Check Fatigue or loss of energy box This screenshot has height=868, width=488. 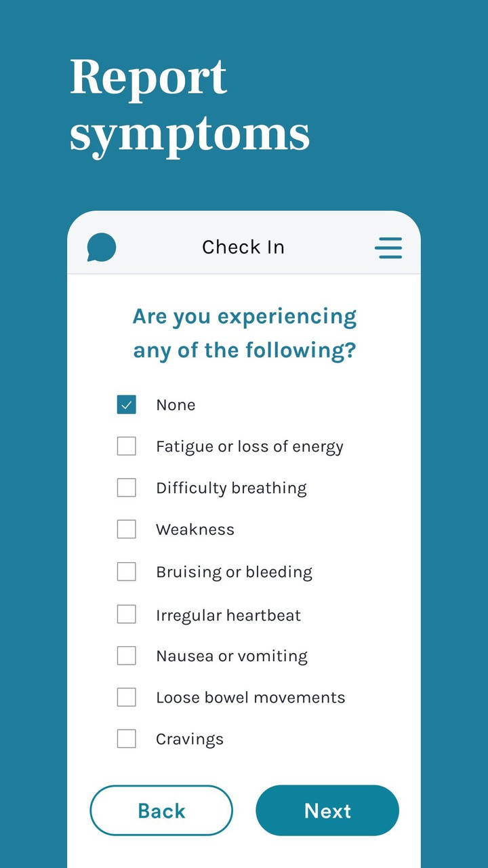(127, 446)
